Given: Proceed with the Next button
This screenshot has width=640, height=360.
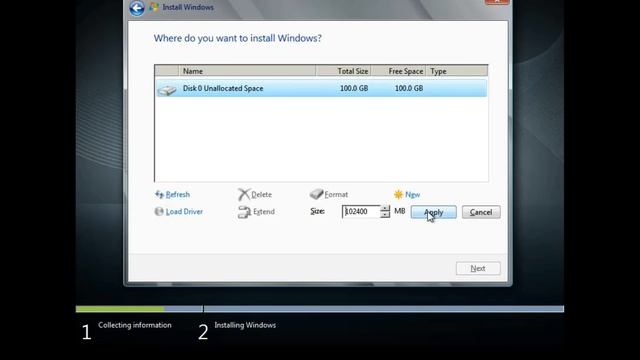Looking at the screenshot, I should click(x=478, y=268).
